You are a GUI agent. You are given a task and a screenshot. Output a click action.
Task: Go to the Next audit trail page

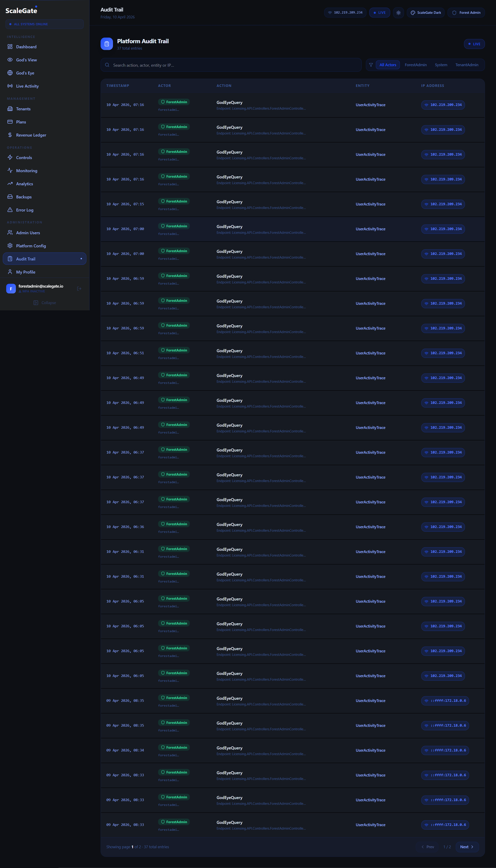pyautogui.click(x=467, y=847)
